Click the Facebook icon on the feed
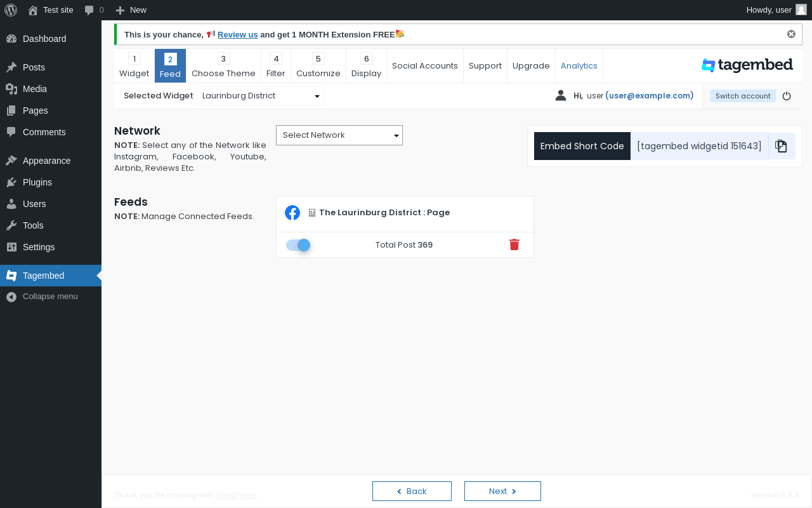 (292, 213)
